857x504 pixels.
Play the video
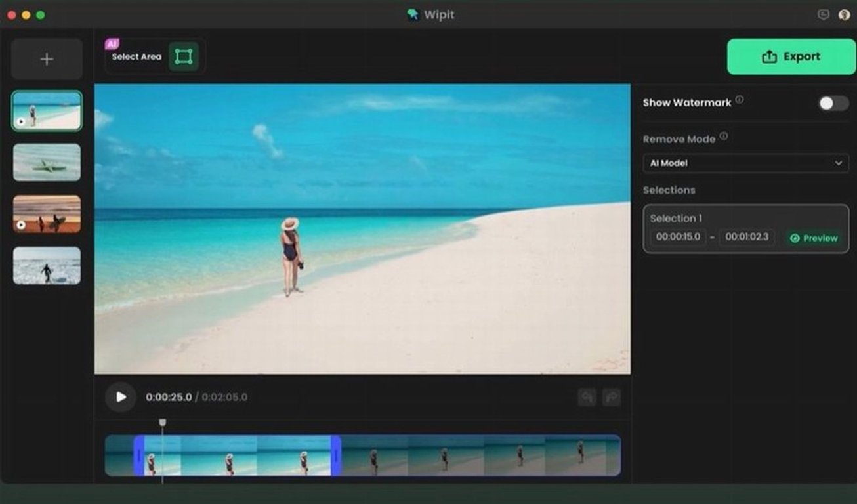121,397
